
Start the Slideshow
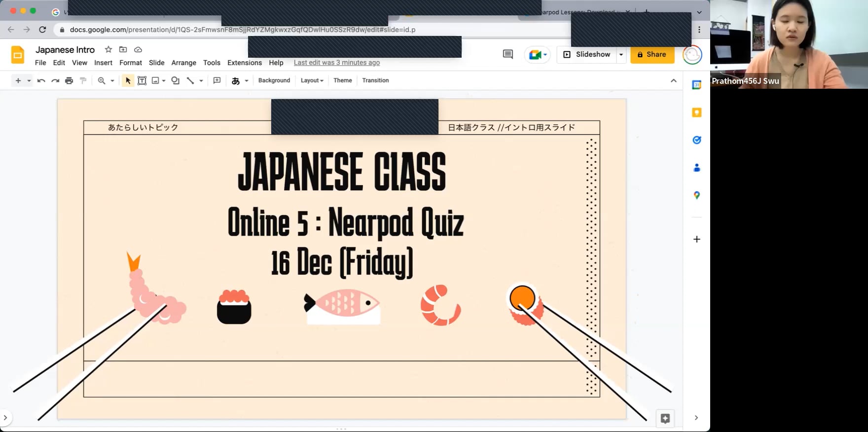click(587, 54)
